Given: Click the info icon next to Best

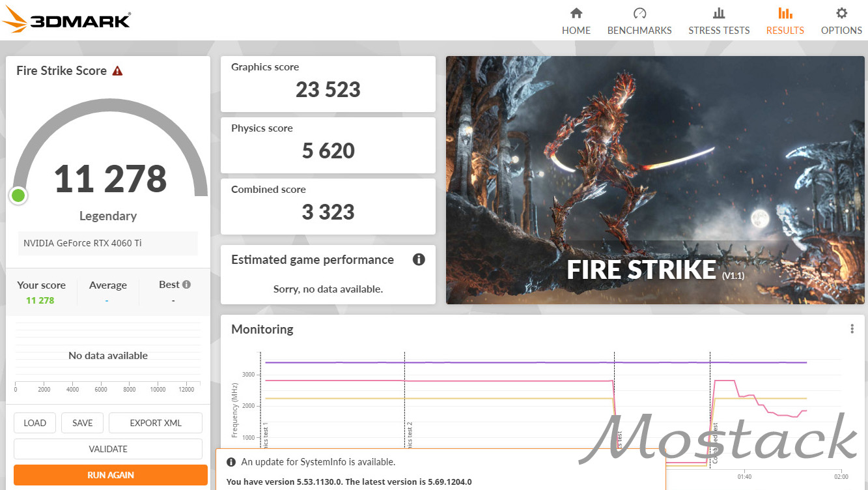Looking at the screenshot, I should (187, 285).
